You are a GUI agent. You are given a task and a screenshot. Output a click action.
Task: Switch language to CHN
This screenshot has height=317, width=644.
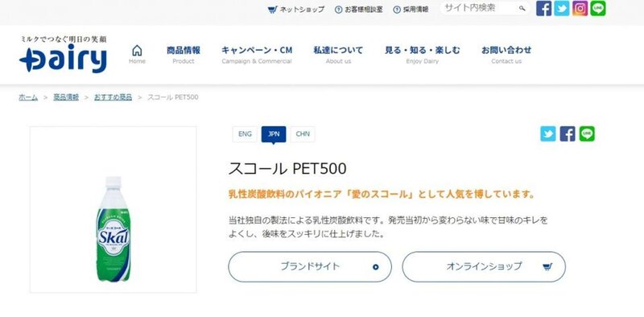303,134
